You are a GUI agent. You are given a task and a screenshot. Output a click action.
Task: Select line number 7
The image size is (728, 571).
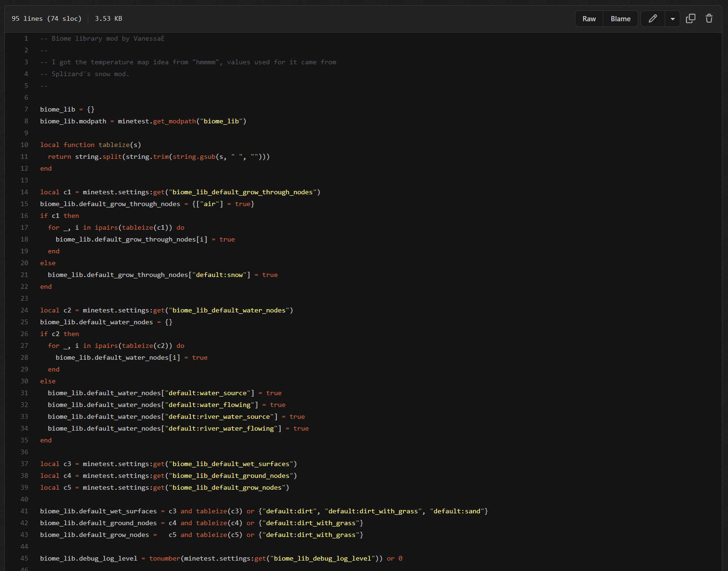tap(26, 110)
